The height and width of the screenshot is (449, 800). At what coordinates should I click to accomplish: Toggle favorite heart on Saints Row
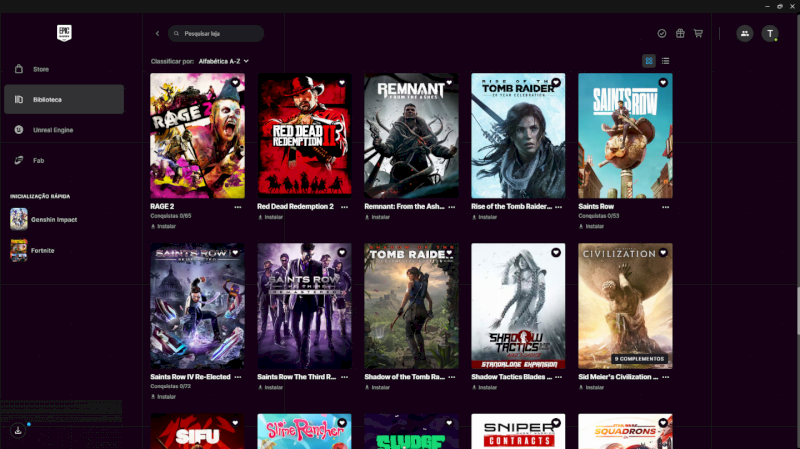[663, 82]
